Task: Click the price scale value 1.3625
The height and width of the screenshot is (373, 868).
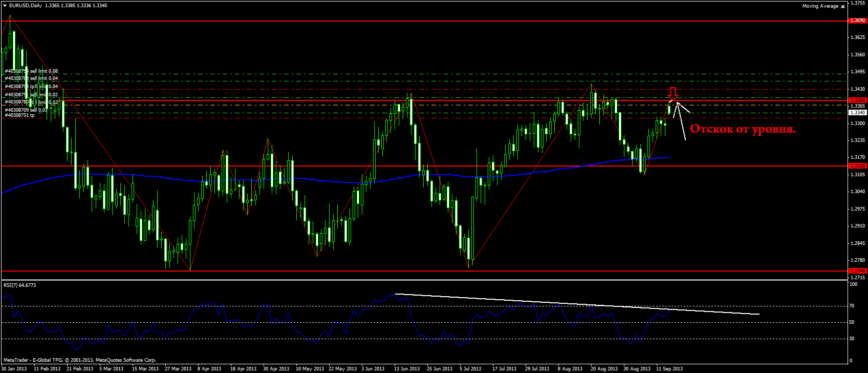Action: 858,37
